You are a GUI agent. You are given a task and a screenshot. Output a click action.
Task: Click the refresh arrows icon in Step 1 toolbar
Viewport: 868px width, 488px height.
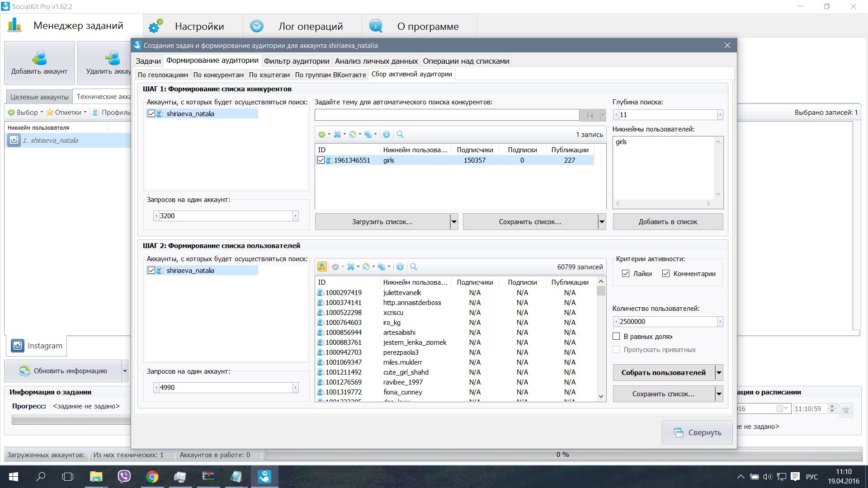353,134
